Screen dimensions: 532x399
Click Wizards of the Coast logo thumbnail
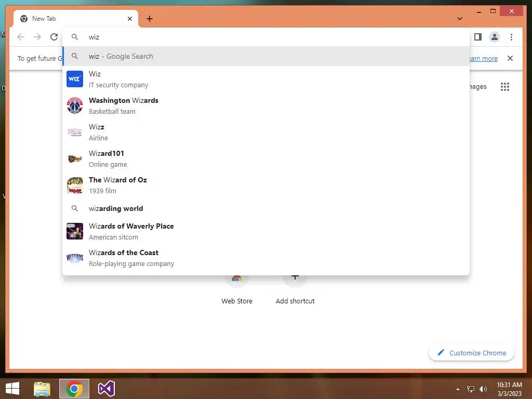(75, 258)
